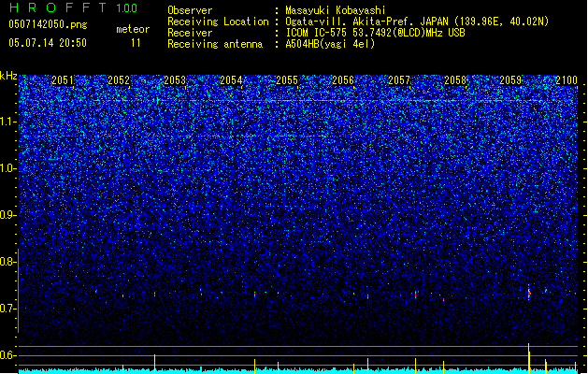
Task: Click the 1.0 kHz axis label
Action: pos(8,169)
